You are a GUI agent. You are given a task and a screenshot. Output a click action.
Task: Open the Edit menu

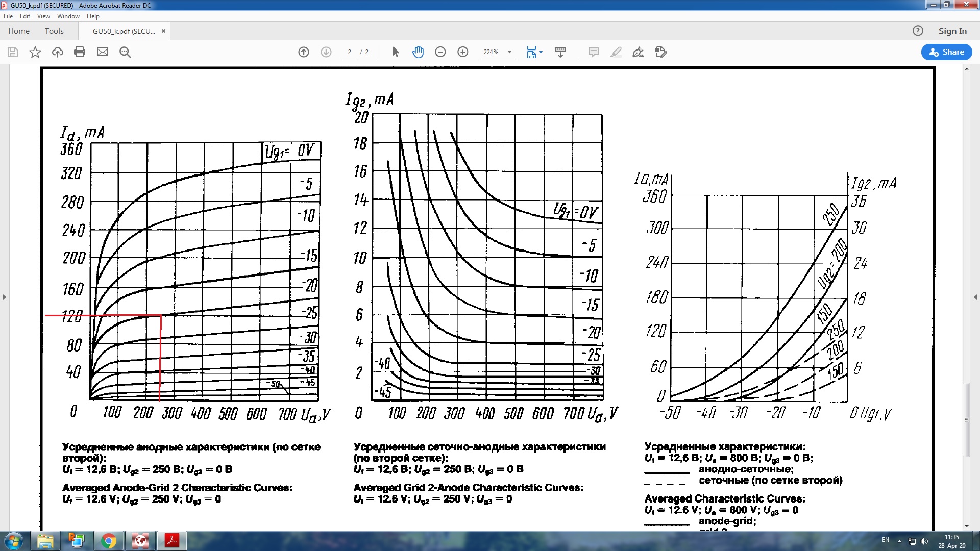tap(25, 16)
